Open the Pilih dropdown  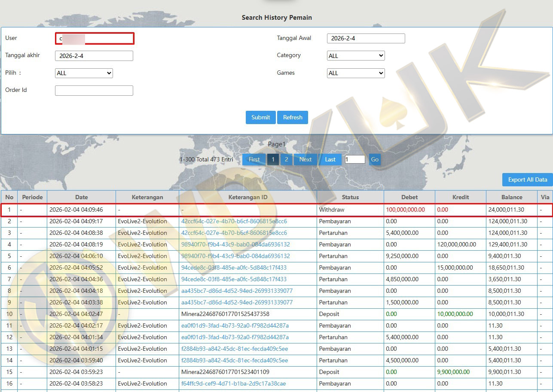84,73
